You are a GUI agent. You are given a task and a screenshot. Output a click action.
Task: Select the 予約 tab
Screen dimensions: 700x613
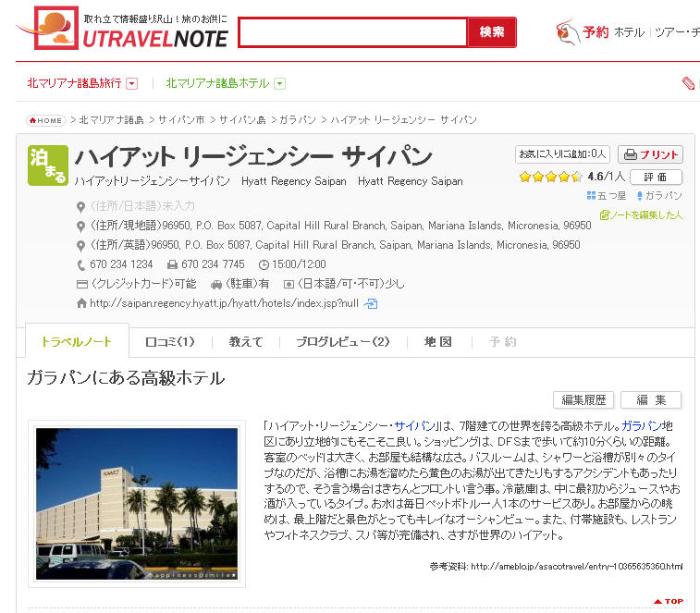pyautogui.click(x=503, y=341)
